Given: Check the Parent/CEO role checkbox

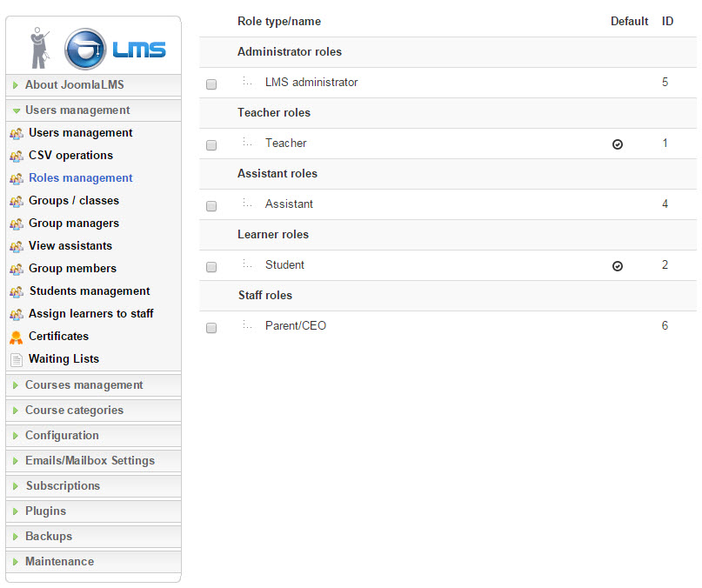Looking at the screenshot, I should [211, 328].
